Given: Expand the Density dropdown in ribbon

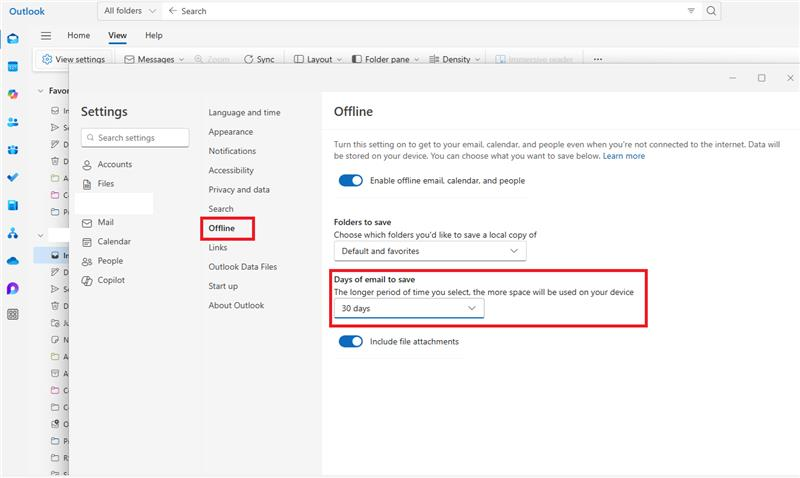Looking at the screenshot, I should click(x=455, y=59).
